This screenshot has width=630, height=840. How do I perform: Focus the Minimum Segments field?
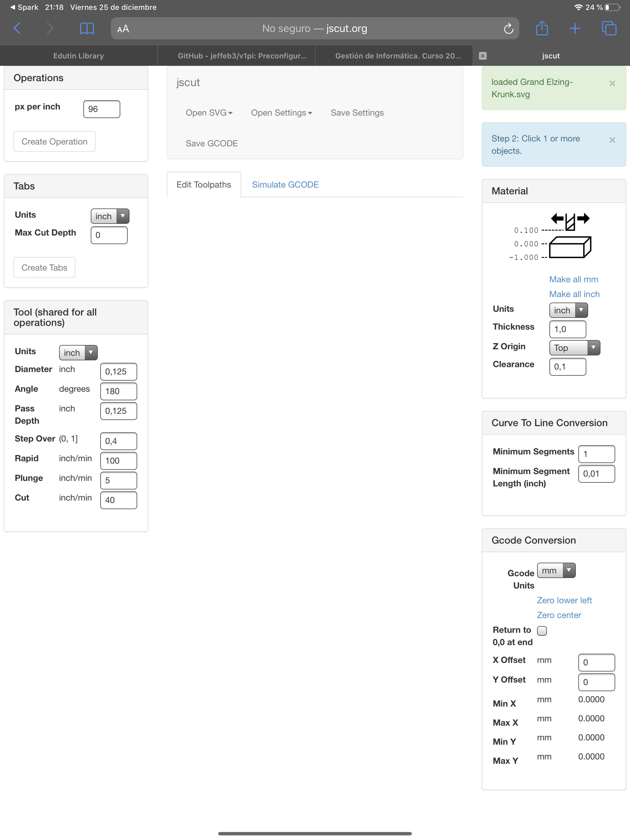pyautogui.click(x=596, y=454)
